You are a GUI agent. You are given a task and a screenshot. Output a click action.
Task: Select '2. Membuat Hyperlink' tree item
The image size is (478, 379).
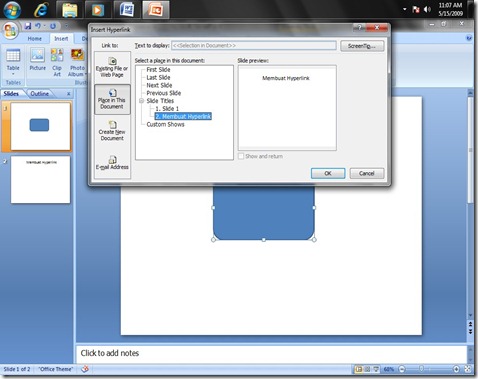183,116
